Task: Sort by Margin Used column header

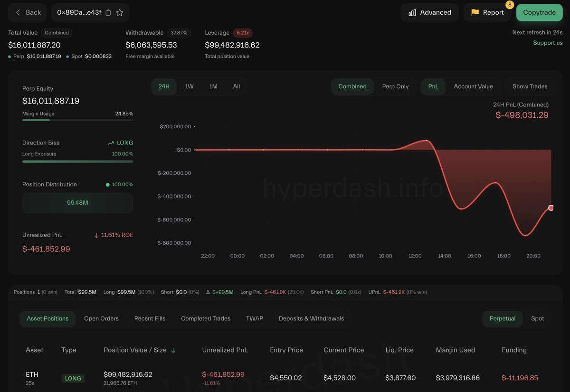Action: click(456, 350)
